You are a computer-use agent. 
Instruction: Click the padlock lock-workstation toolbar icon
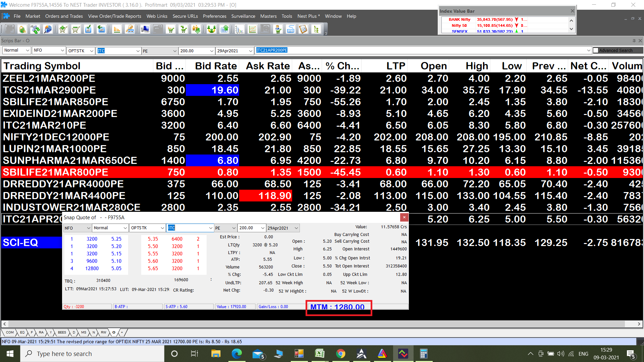(x=22, y=29)
